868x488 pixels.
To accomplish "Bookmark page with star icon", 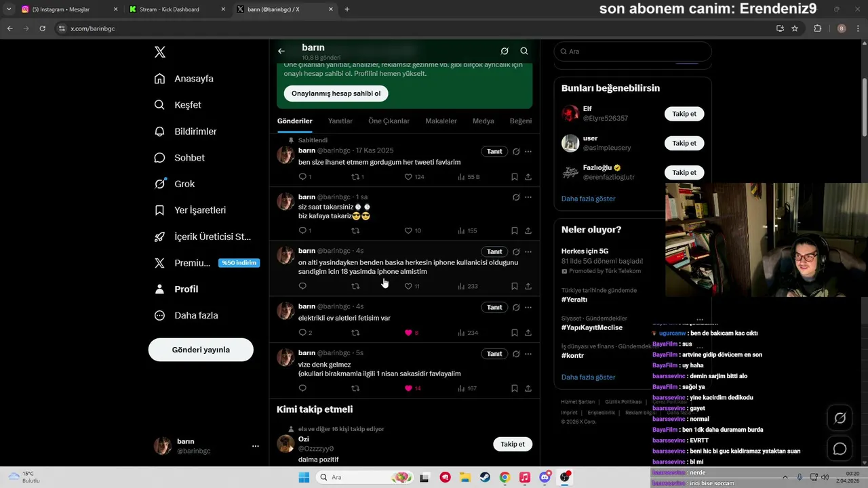I will coord(795,28).
